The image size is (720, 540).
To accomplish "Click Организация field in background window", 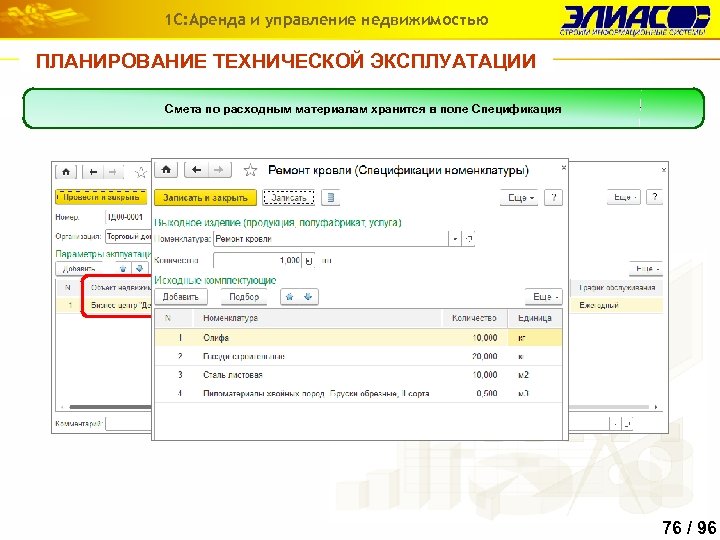I will point(128,236).
